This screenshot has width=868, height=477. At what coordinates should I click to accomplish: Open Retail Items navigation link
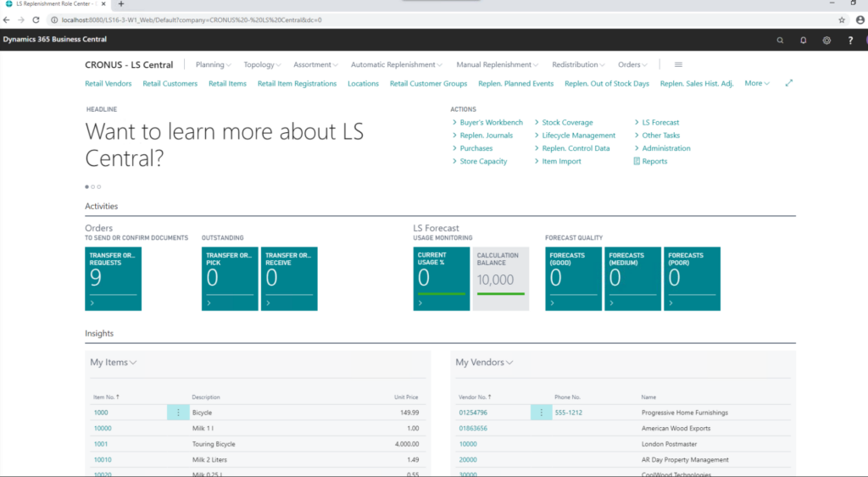click(227, 84)
